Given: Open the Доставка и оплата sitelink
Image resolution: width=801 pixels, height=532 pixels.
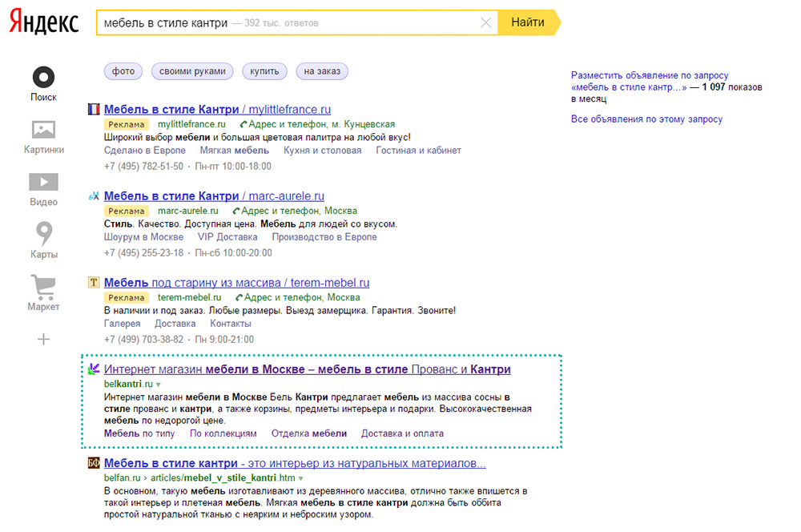Looking at the screenshot, I should click(x=402, y=433).
